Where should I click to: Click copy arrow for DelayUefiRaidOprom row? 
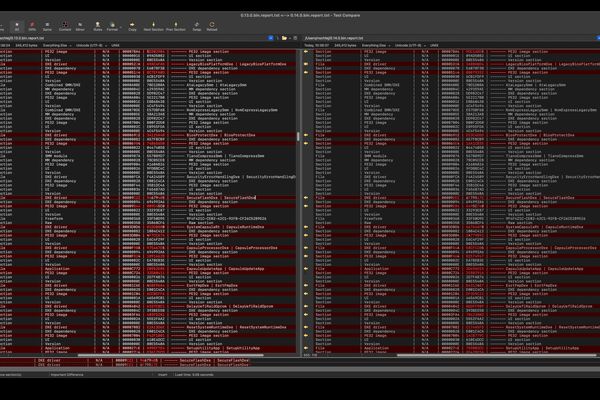[306, 306]
